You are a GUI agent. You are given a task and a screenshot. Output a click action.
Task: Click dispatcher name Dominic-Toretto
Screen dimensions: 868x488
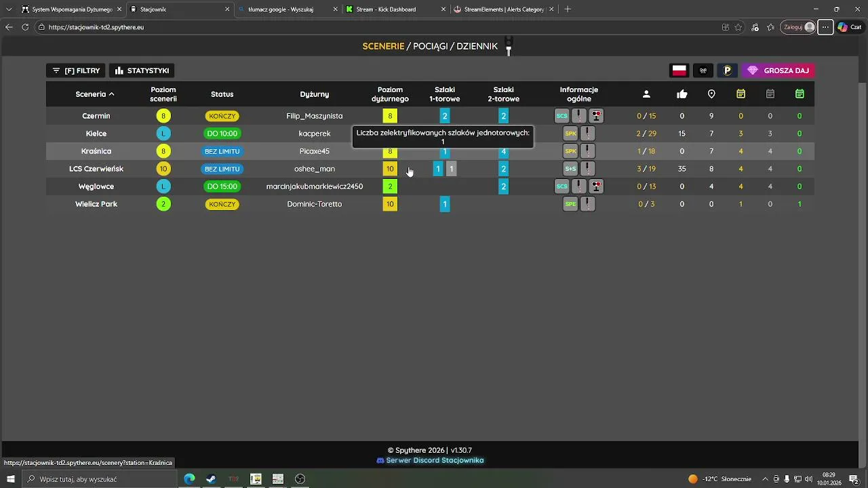315,204
